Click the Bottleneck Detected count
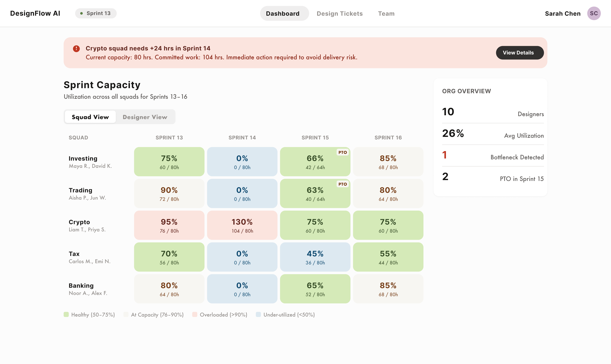The image size is (611, 364). coord(445,155)
